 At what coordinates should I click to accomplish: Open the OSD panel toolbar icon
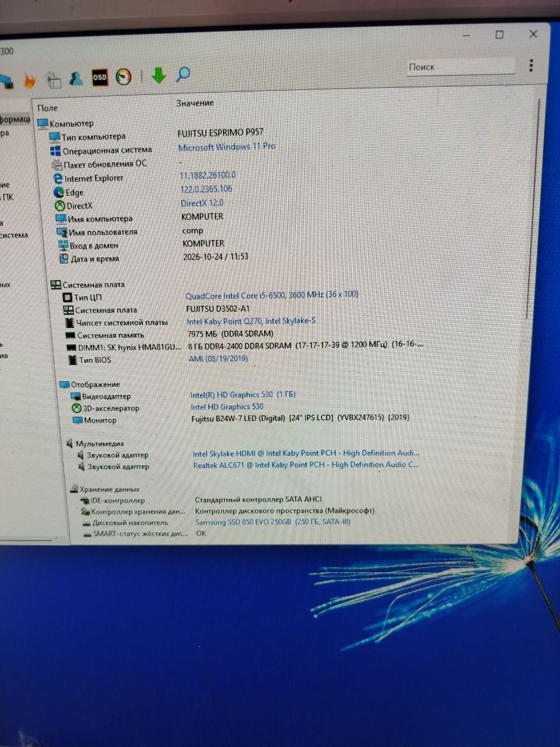coord(100,77)
